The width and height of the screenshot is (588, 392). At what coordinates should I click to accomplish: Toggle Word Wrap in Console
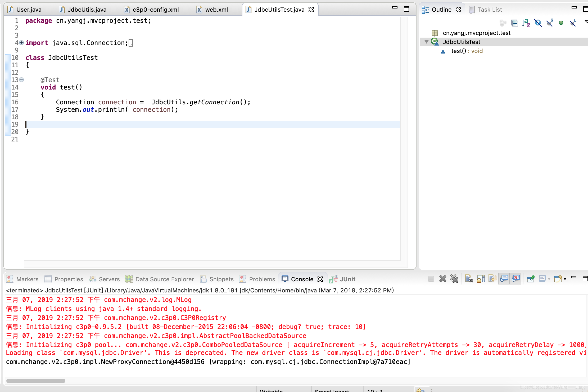tap(492, 279)
